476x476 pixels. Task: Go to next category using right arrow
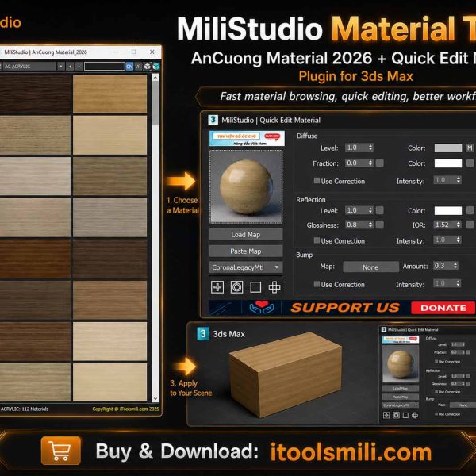pyautogui.click(x=79, y=66)
